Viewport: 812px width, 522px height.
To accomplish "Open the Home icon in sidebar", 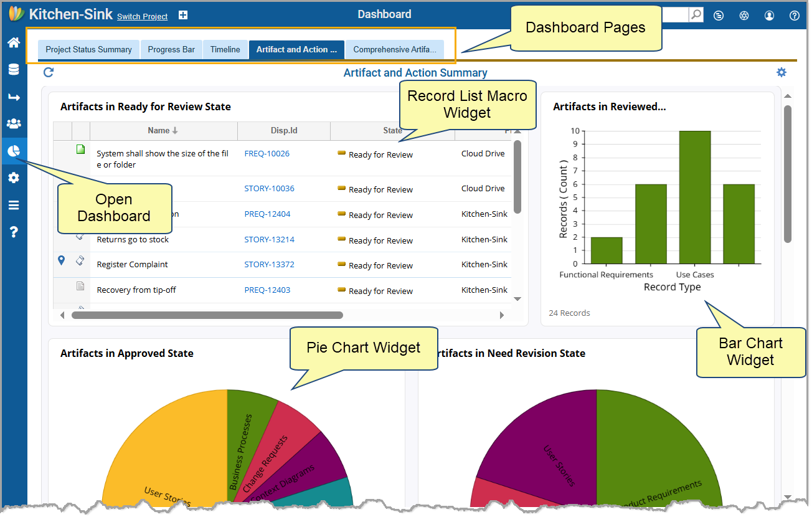I will (x=13, y=42).
